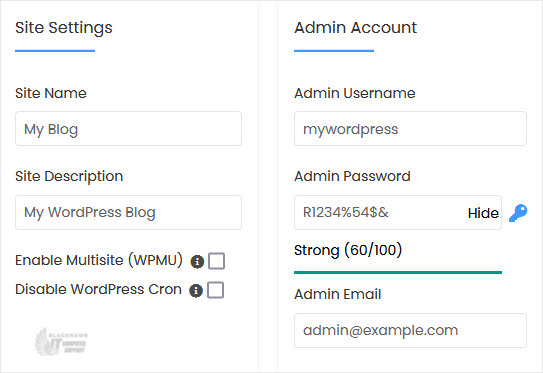The height and width of the screenshot is (373, 543).
Task: Tick the Disable WordPress Cron checkbox
Action: tap(215, 290)
